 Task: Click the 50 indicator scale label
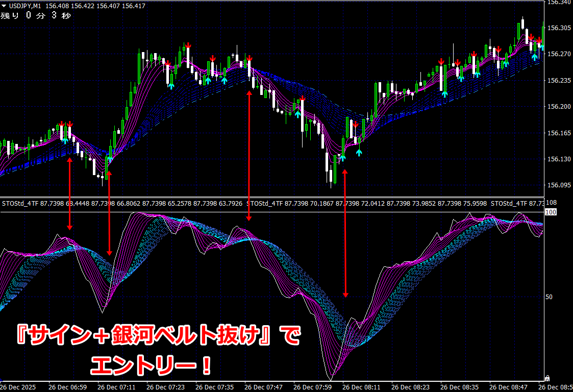click(549, 297)
